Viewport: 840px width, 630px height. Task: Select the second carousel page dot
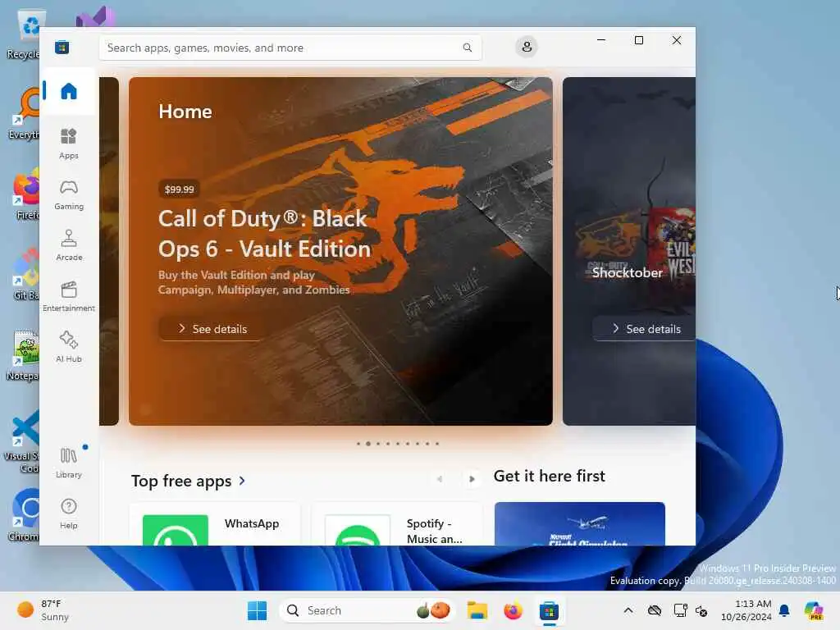pyautogui.click(x=368, y=444)
